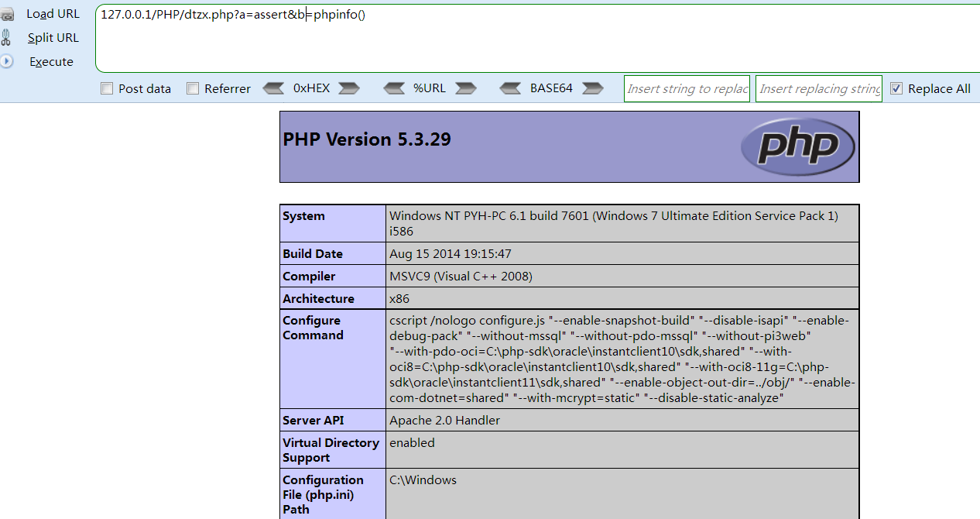Click the PHP Version 5.3.29 heading

click(x=367, y=139)
